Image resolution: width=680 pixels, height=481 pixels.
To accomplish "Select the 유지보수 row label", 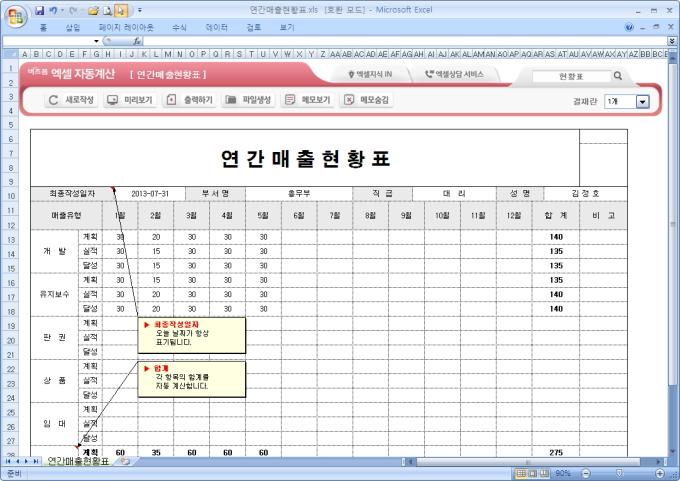I will (x=54, y=294).
